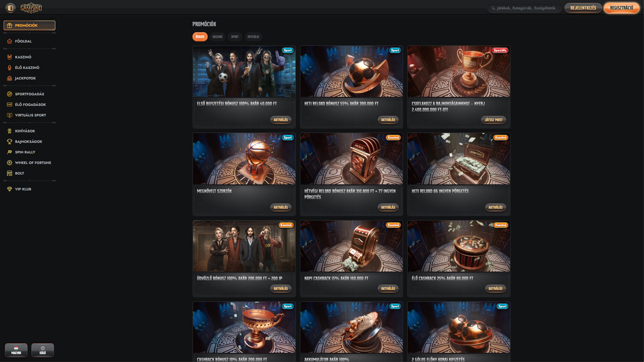
Task: Open the Wheel of Fortune page
Action: pyautogui.click(x=32, y=162)
